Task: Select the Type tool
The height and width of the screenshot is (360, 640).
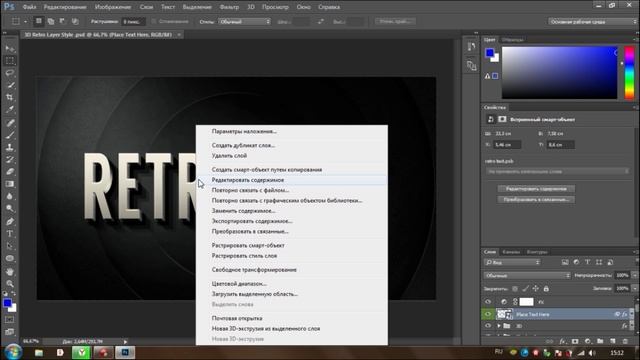Action: tap(10, 234)
